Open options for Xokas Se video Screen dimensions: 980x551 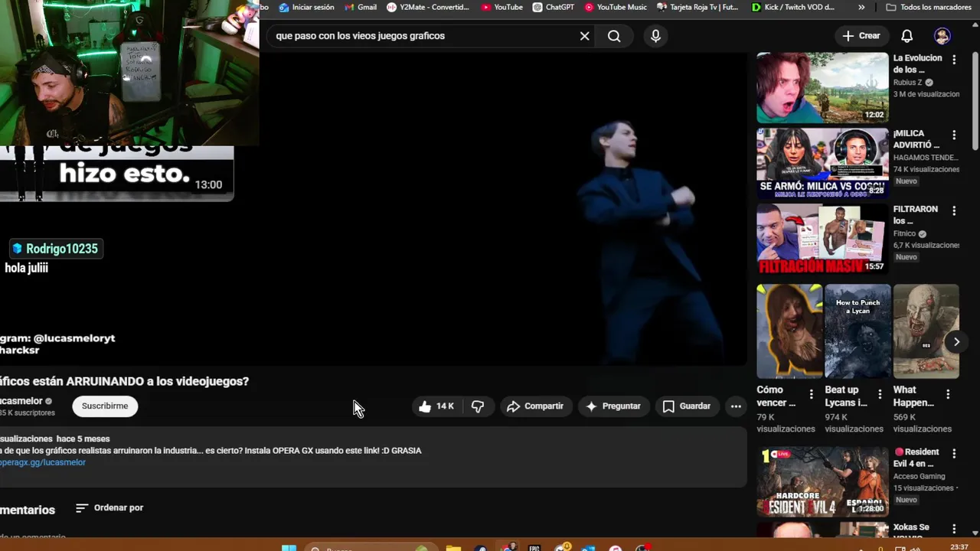point(954,529)
